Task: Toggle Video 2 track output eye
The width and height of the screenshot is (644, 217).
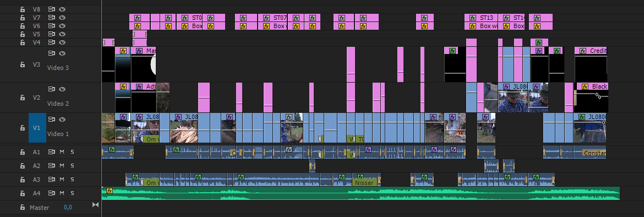Action: click(62, 89)
